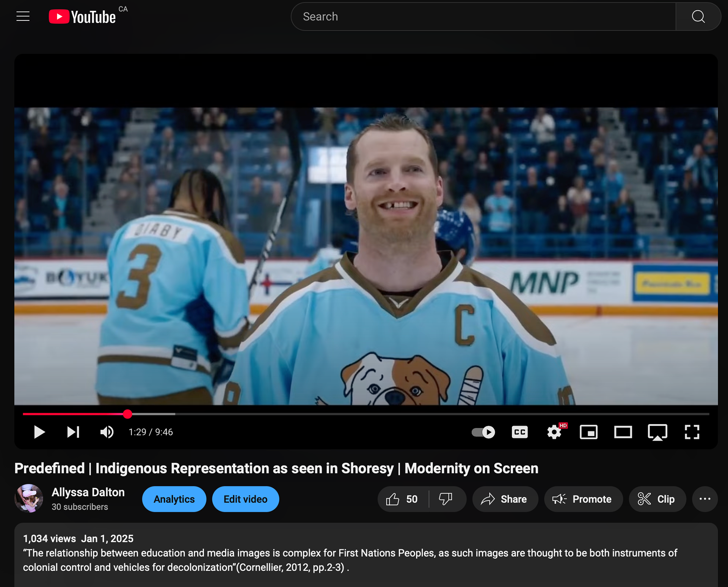The height and width of the screenshot is (587, 728).
Task: Expand the video description box
Action: (366, 555)
